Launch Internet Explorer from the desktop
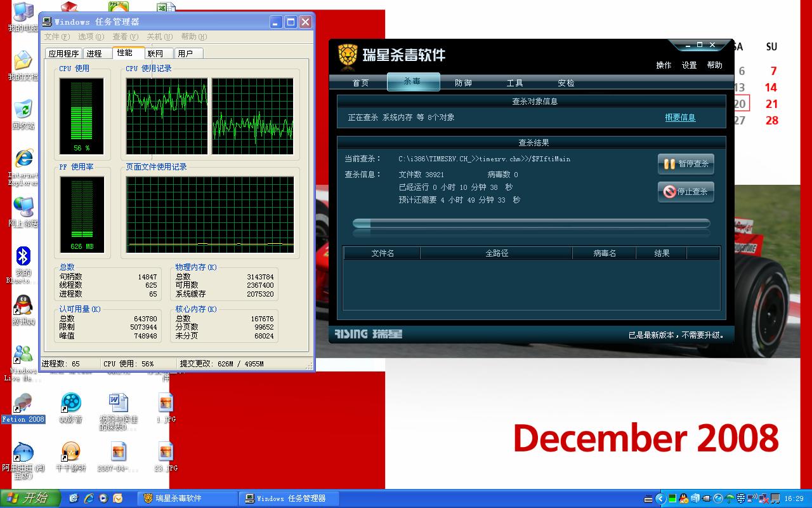Screen dimensions: 812x508 pos(23,166)
